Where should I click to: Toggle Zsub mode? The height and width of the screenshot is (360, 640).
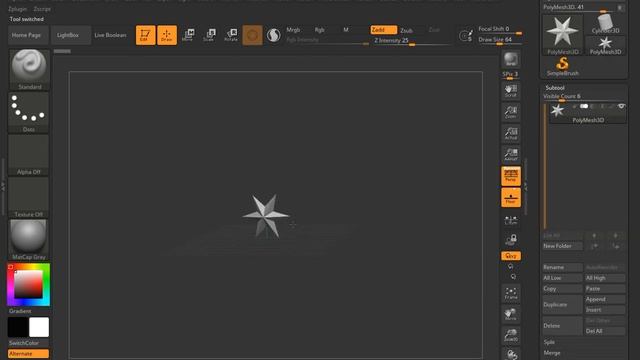coord(407,30)
